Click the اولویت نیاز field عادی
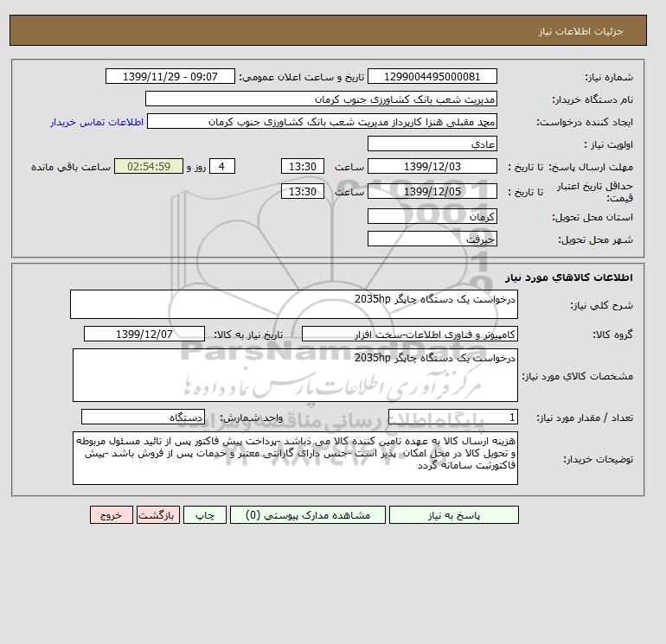This screenshot has width=666, height=644. pos(432,143)
